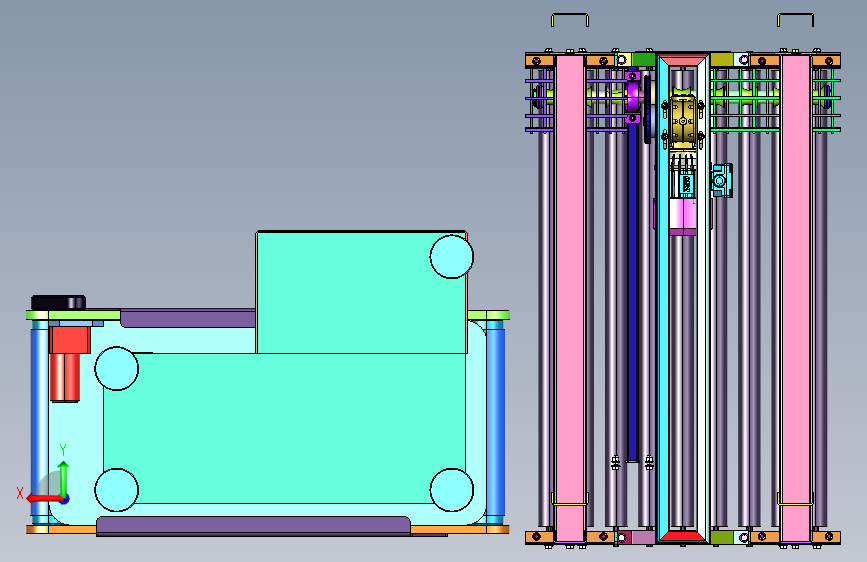The image size is (867, 562).
Task: Select the green wire guard grid
Action: [x=775, y=100]
